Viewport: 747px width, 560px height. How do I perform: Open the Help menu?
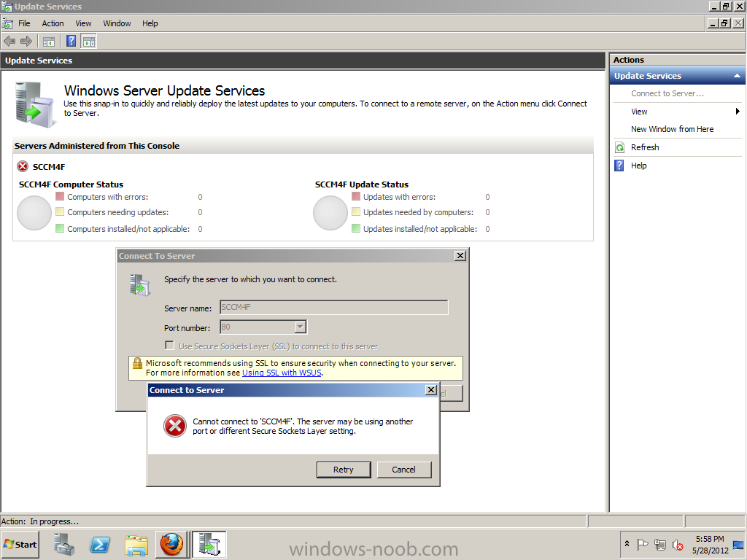pos(150,23)
